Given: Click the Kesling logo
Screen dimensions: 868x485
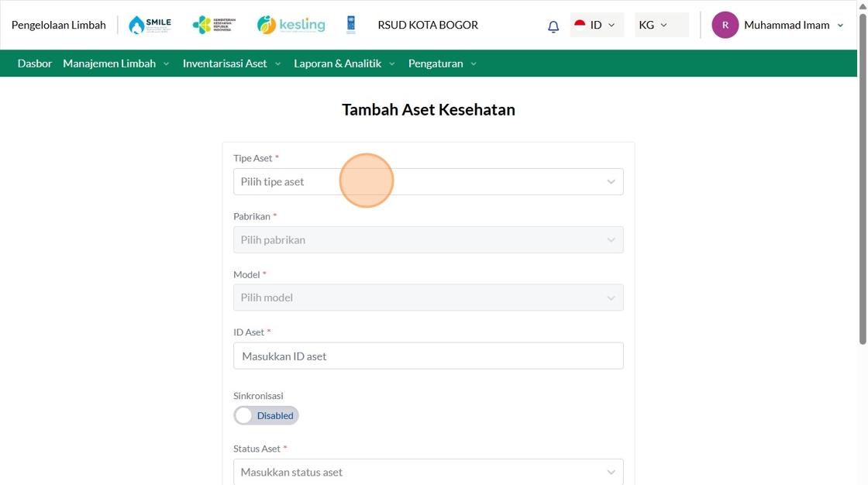Looking at the screenshot, I should 291,25.
